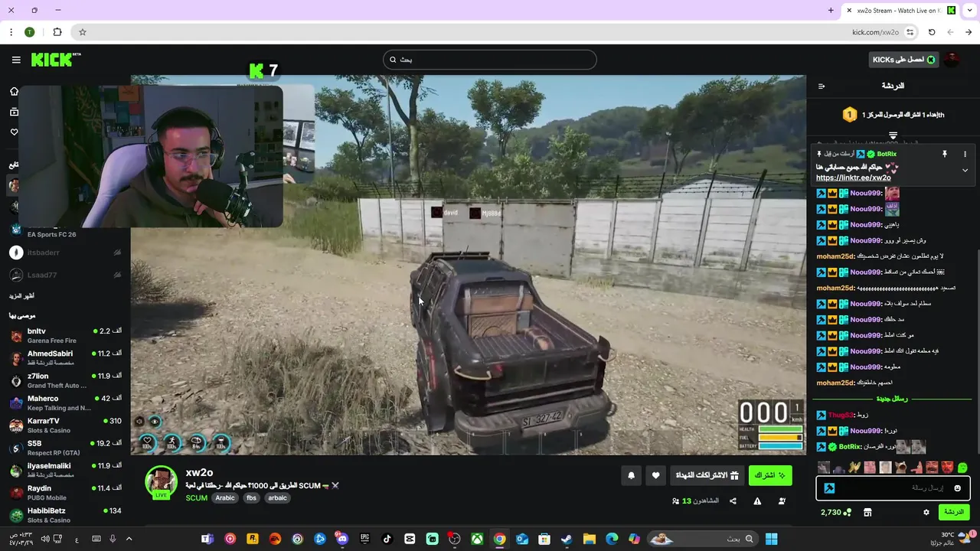980x551 pixels.
Task: Open the Kick shop store icon
Action: [867, 512]
